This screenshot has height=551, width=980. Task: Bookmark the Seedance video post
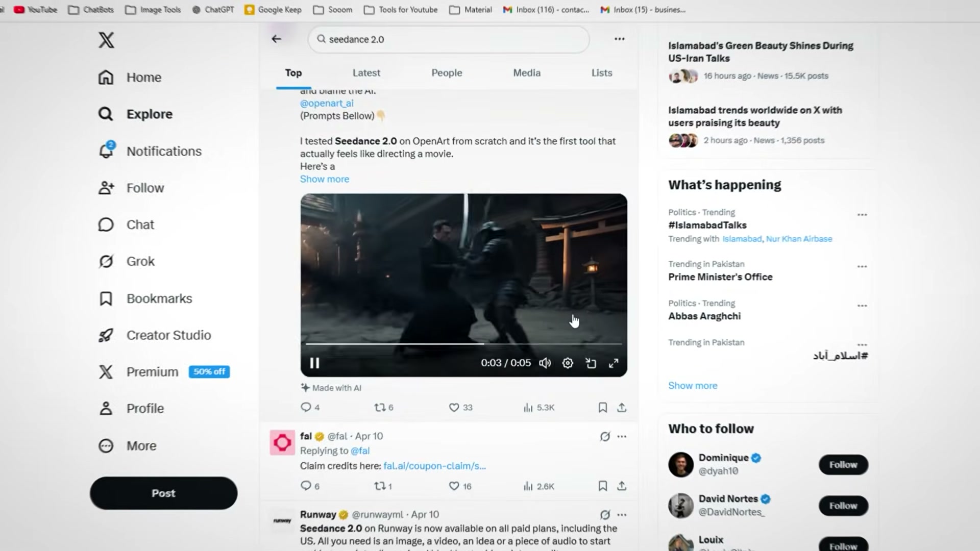(602, 407)
